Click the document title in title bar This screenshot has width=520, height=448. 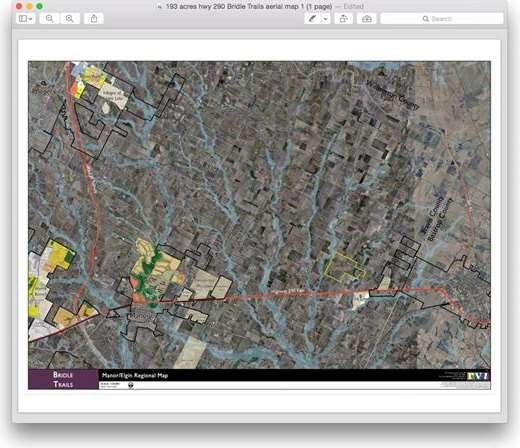pos(249,6)
